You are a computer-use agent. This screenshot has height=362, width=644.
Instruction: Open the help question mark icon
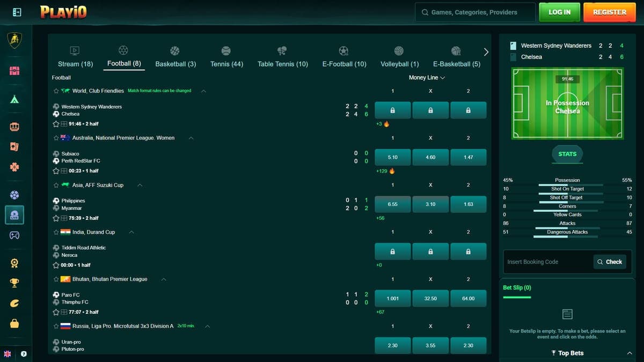pyautogui.click(x=24, y=354)
